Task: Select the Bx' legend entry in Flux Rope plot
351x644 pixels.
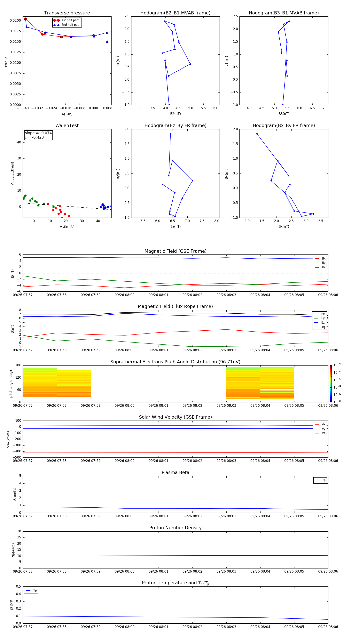Action: coord(320,314)
